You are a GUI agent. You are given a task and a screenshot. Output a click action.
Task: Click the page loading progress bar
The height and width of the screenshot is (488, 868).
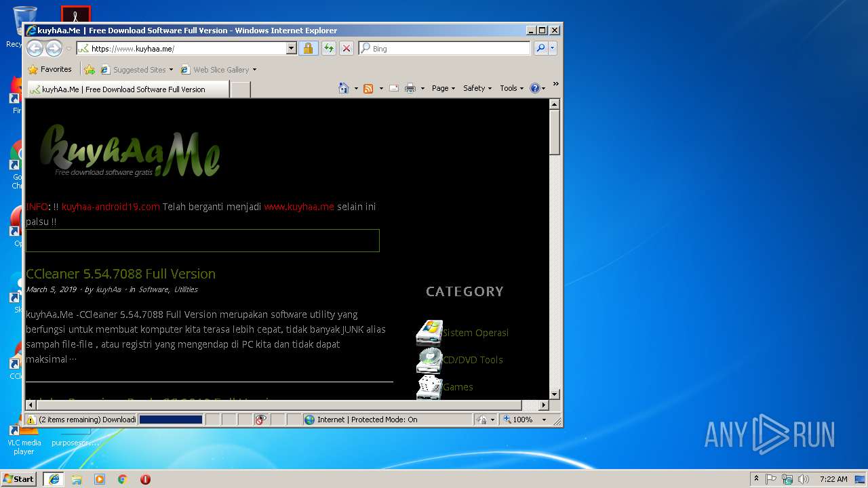click(171, 420)
